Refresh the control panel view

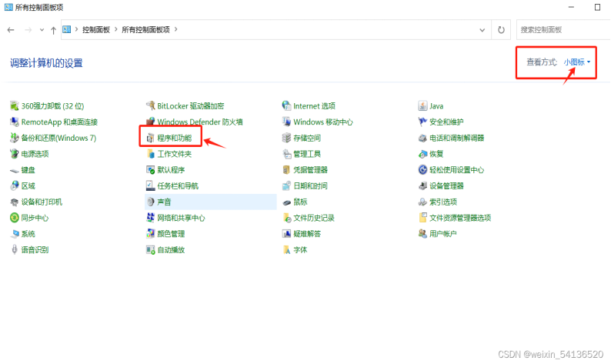click(501, 29)
